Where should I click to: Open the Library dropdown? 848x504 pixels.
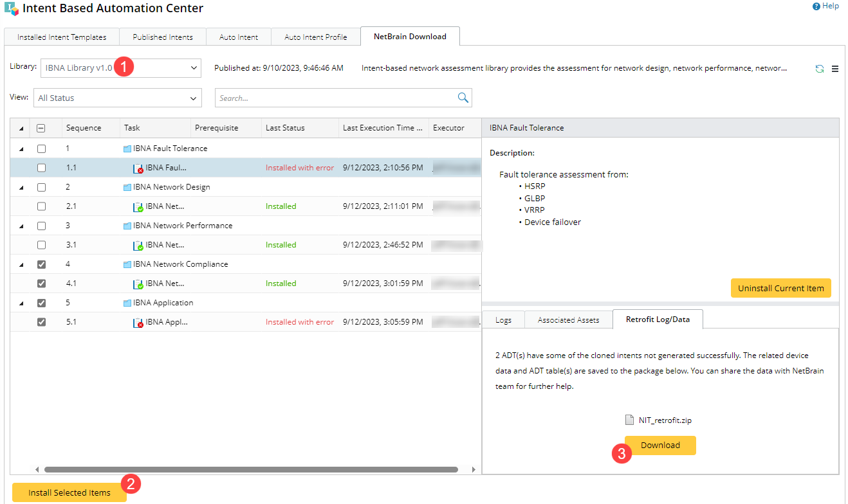click(x=121, y=68)
